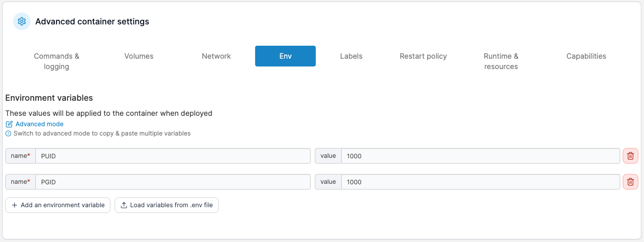644x242 pixels.
Task: Remove the PGID variable with trash icon
Action: coord(630,182)
